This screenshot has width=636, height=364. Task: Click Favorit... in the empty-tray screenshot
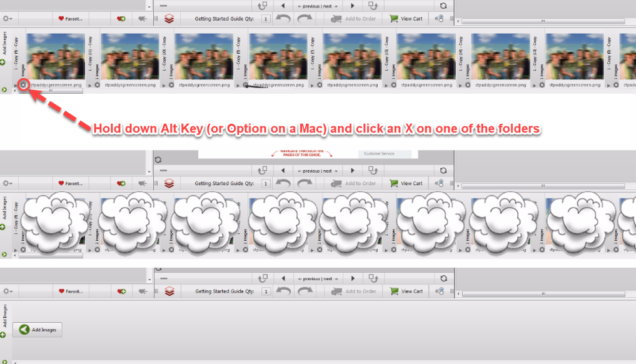pyautogui.click(x=71, y=291)
